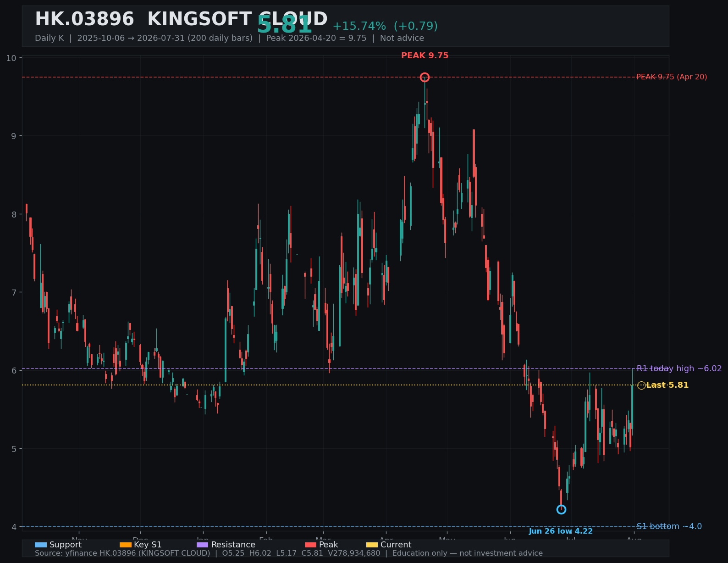Viewport: 728px width, 563px height.
Task: Click the 'HK.03896 KINGSOFT CLOUD' chart title
Action: click(181, 19)
